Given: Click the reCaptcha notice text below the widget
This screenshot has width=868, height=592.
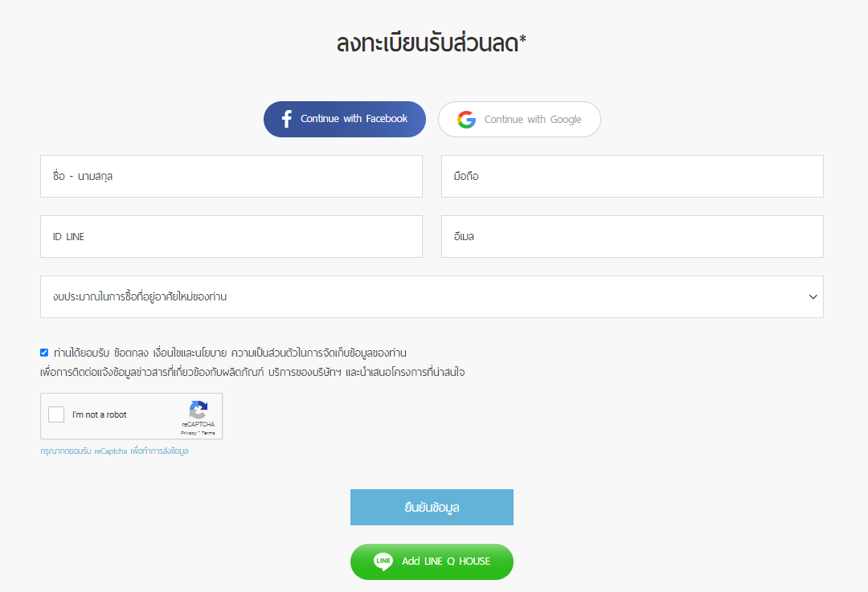Looking at the screenshot, I should pos(115,451).
